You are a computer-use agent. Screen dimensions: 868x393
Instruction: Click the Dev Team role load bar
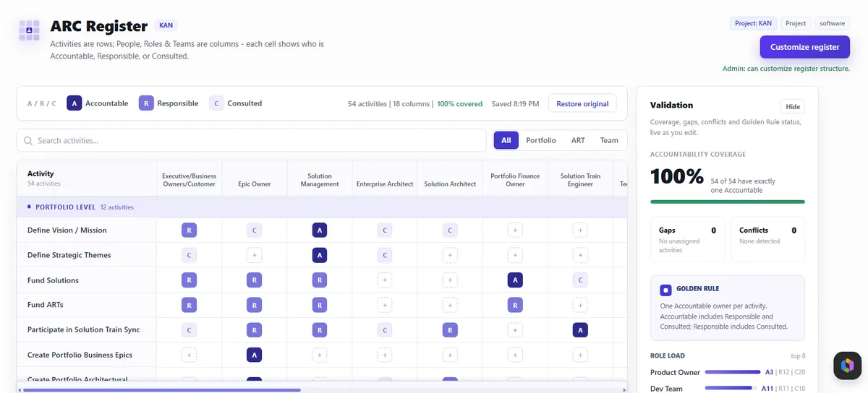point(732,388)
